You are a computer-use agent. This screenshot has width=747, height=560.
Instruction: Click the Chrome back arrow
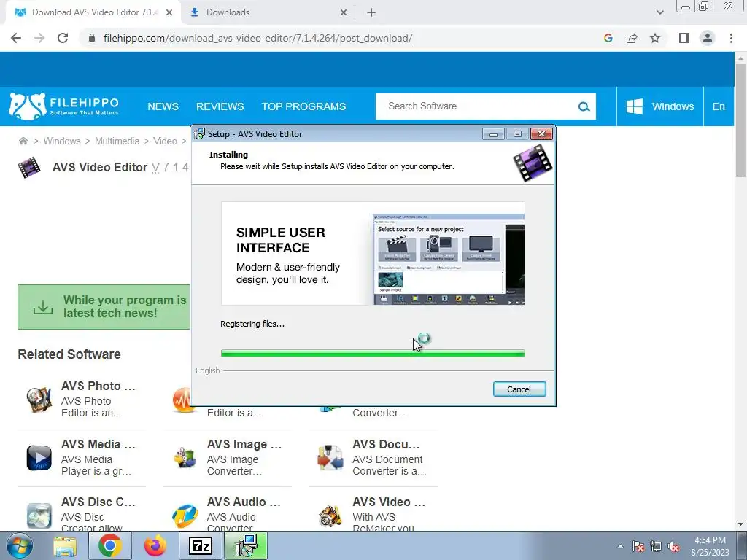pyautogui.click(x=16, y=38)
